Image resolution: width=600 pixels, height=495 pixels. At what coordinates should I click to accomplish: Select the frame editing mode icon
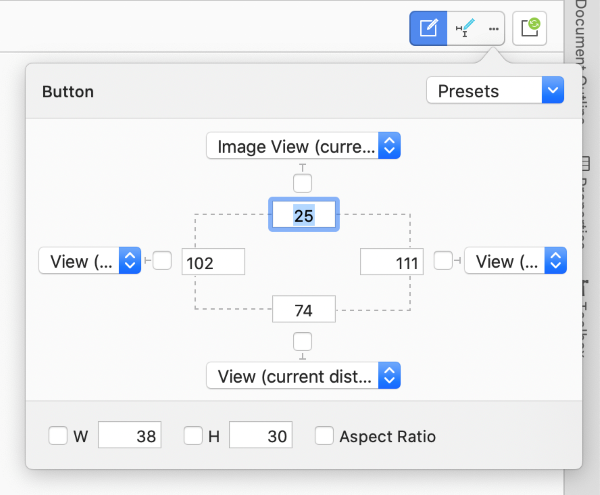[427, 29]
